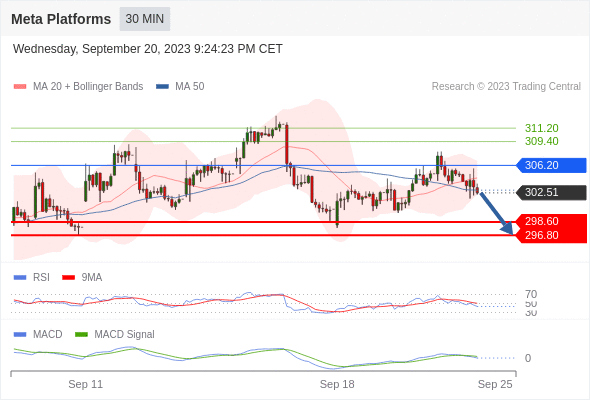The height and width of the screenshot is (400, 590).
Task: Select the MA 20 + Bollinger Bands legend label
Action: click(88, 87)
